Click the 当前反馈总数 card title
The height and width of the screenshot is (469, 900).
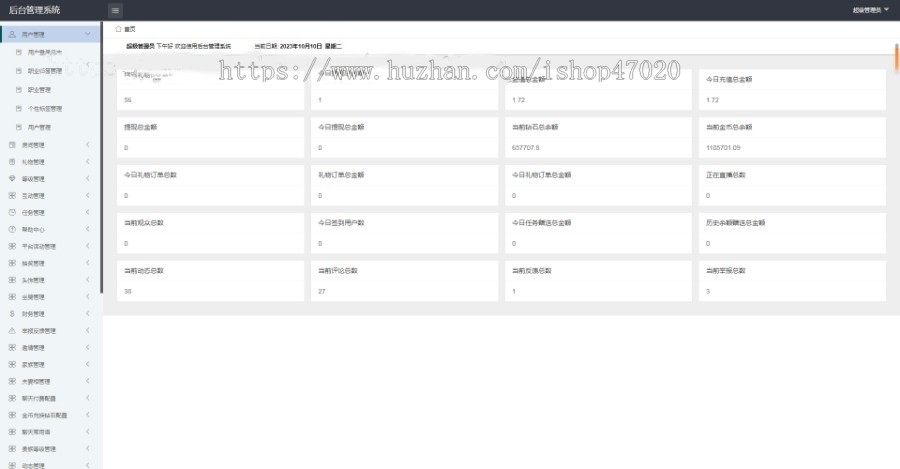click(x=532, y=270)
